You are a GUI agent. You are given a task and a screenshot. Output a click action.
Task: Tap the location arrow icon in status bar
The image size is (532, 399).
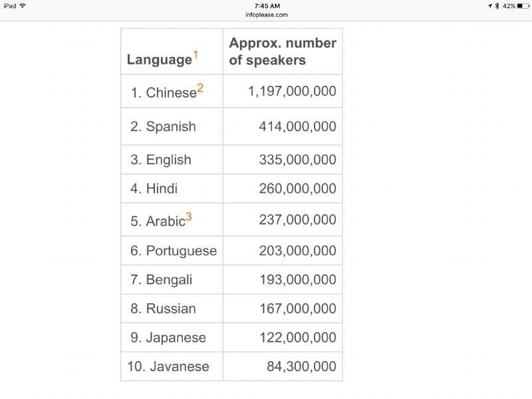point(490,5)
